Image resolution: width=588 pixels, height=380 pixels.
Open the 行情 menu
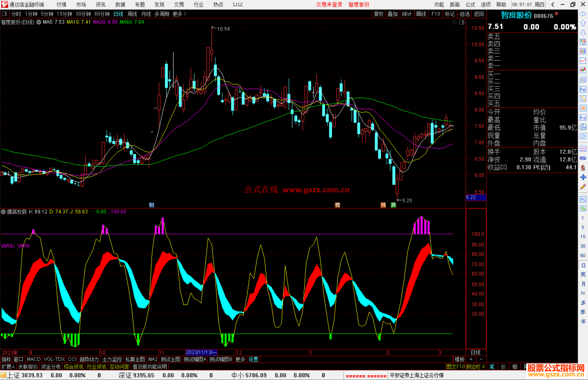pyautogui.click(x=62, y=5)
